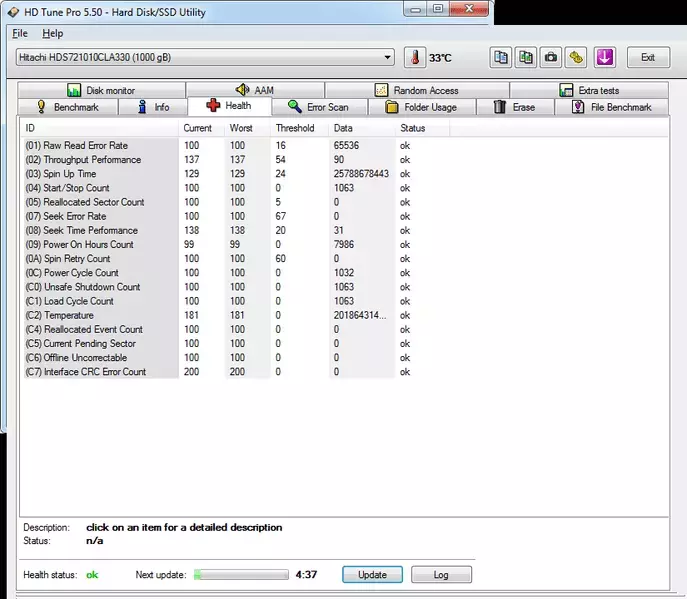Screen dimensions: 687x599
Task: Click the Threshold column header
Action: tap(300, 128)
